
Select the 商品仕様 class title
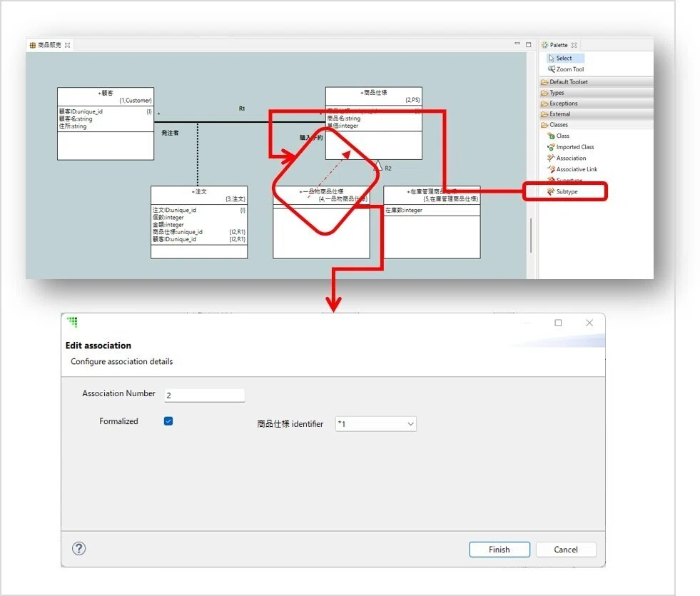pyautogui.click(x=374, y=92)
